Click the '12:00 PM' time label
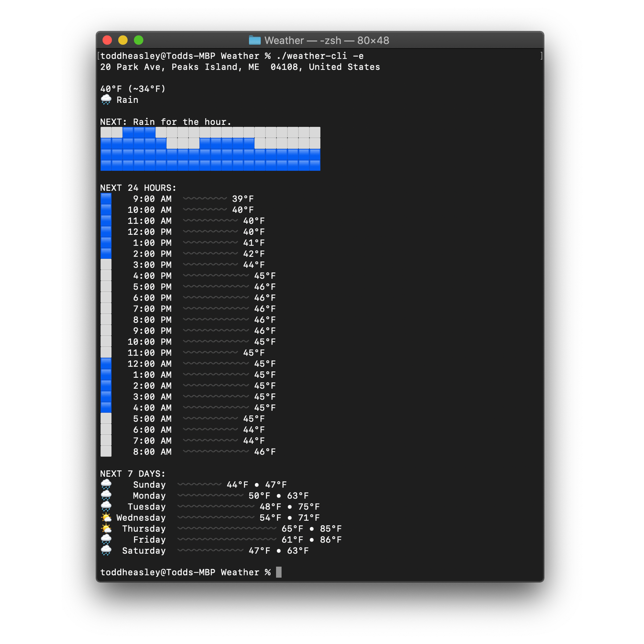The image size is (644, 644). [150, 232]
